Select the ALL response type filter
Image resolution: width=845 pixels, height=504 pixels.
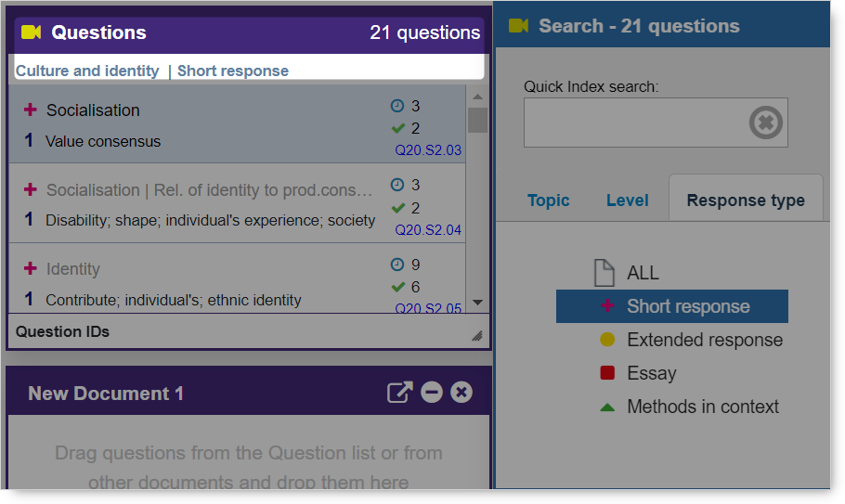[x=642, y=273]
